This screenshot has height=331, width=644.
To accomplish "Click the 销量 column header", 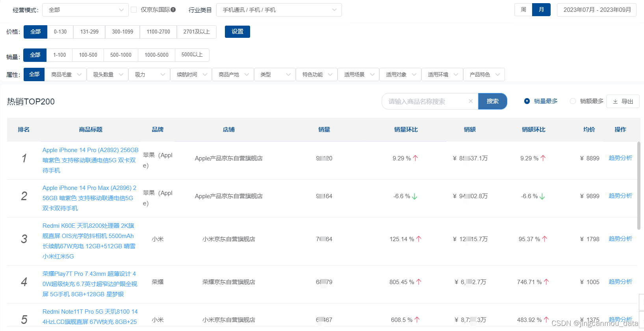I will click(324, 130).
